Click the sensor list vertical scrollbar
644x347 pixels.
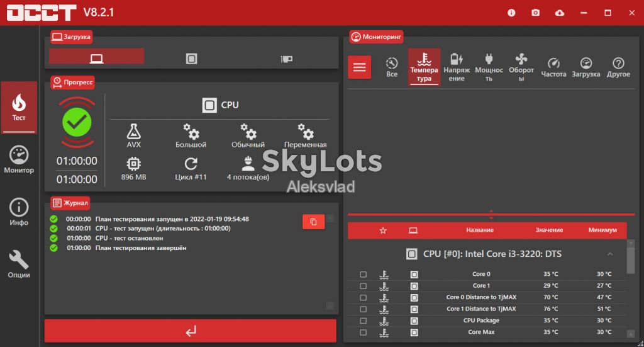point(631,260)
